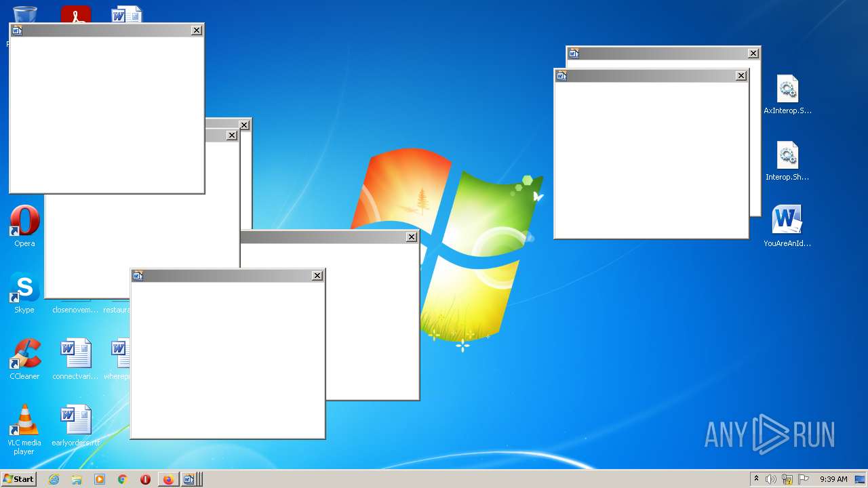Switch to Firefox taskbar button
The image size is (868, 488).
coord(168,479)
